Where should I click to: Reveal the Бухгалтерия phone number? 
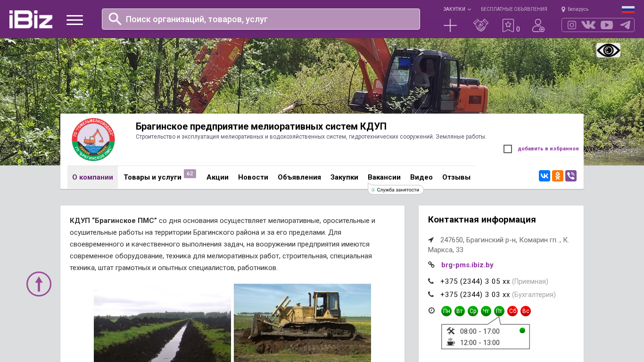tap(475, 295)
